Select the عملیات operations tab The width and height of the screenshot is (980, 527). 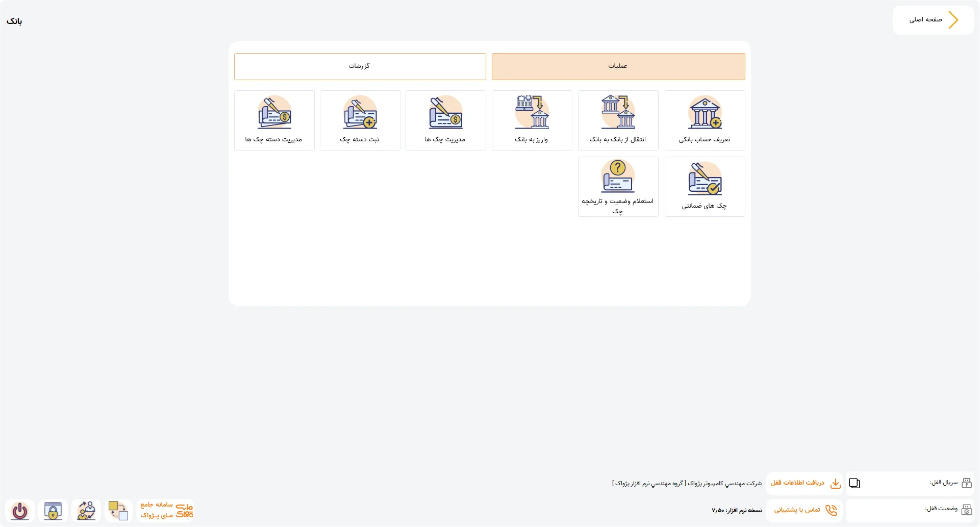[618, 66]
